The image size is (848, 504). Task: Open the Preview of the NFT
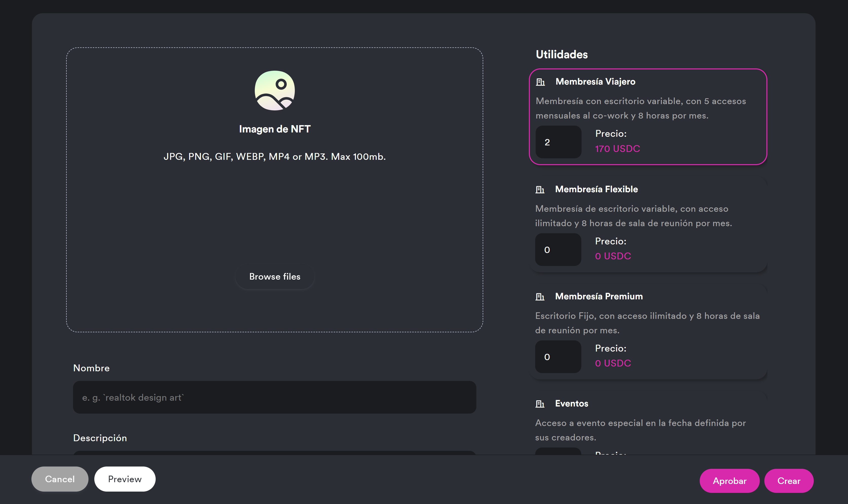(125, 479)
